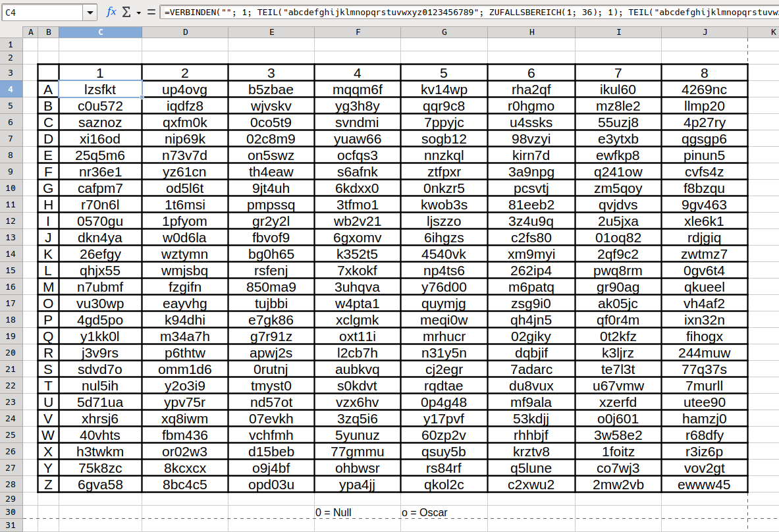Click the cell with text ewww45
Viewport: 779px width, 532px height.
click(705, 485)
